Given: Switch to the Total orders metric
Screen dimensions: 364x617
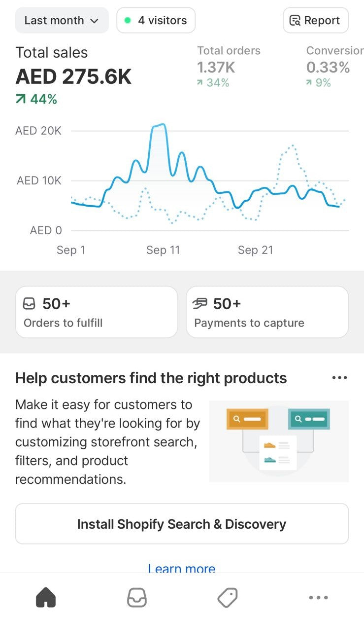Looking at the screenshot, I should coord(229,67).
